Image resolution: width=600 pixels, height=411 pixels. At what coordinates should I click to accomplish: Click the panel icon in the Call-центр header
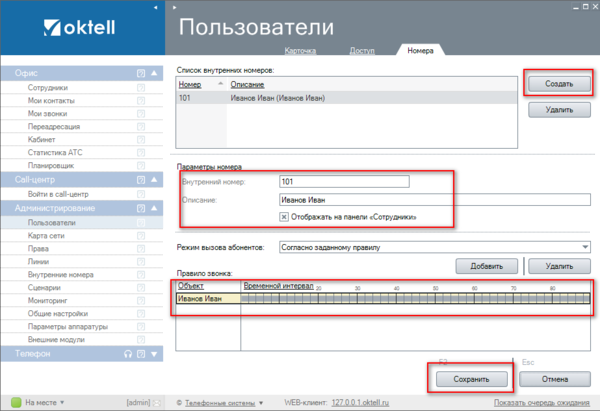click(141, 180)
